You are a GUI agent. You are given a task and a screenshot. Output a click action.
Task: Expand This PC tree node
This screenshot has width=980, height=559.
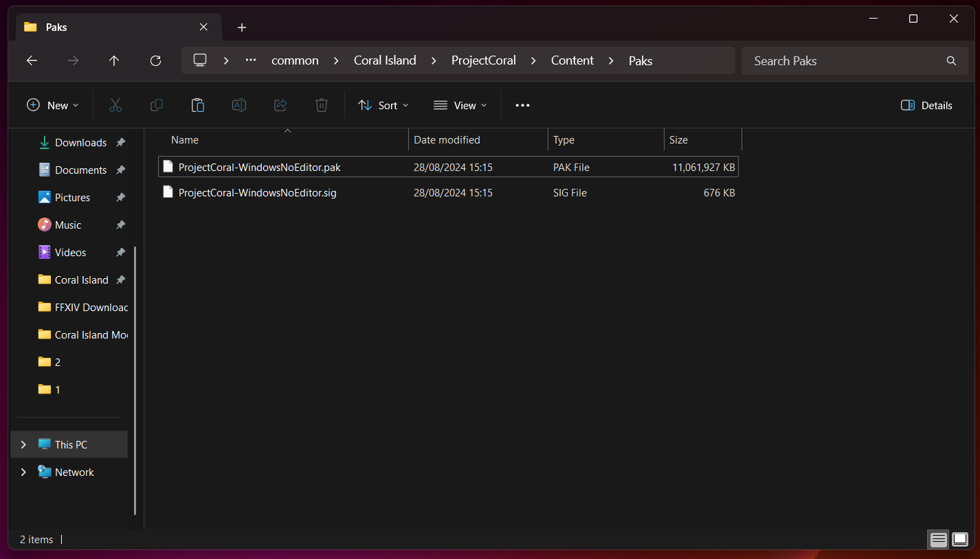point(23,444)
